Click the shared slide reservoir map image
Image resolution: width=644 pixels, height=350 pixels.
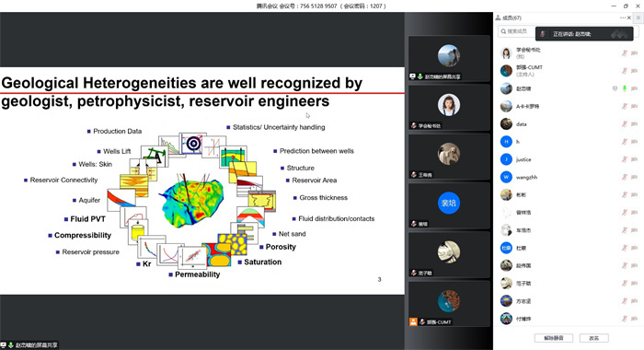tap(191, 199)
